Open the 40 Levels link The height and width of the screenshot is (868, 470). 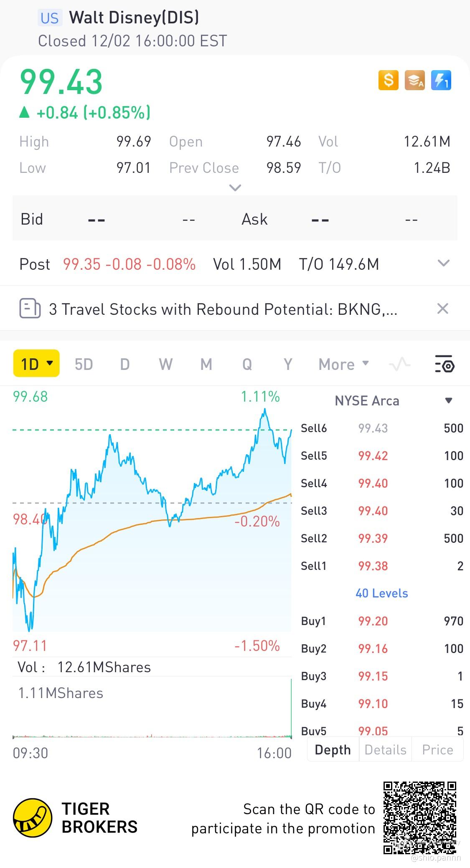[x=381, y=593]
